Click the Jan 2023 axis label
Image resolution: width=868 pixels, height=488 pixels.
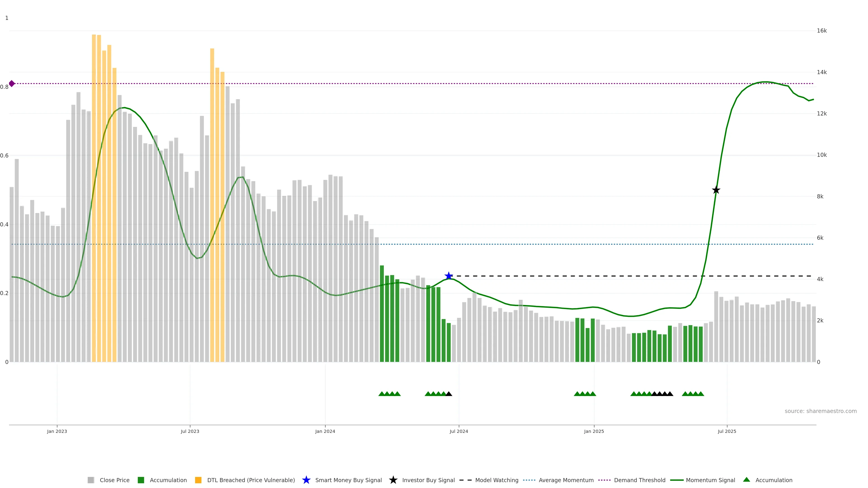click(x=57, y=431)
